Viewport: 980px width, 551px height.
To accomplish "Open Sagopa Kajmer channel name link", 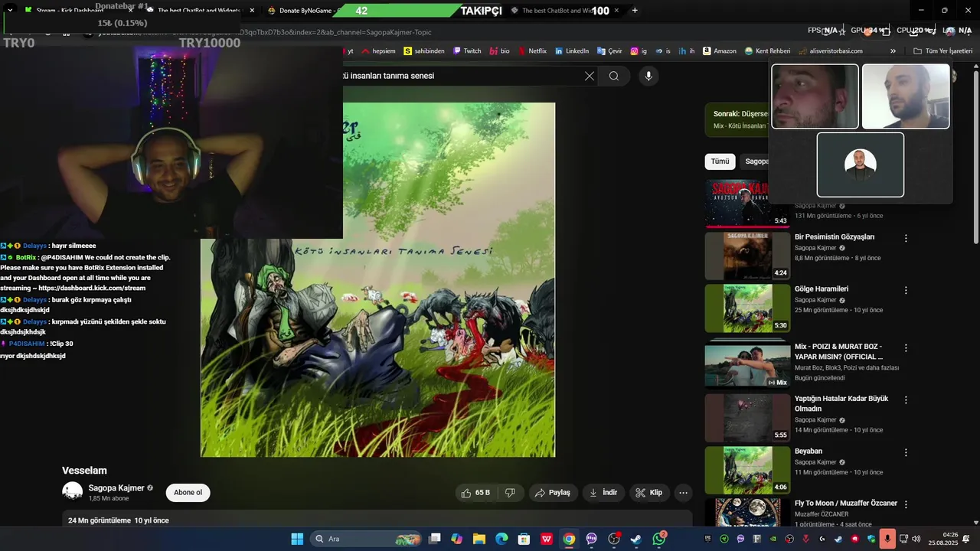I will (x=116, y=487).
